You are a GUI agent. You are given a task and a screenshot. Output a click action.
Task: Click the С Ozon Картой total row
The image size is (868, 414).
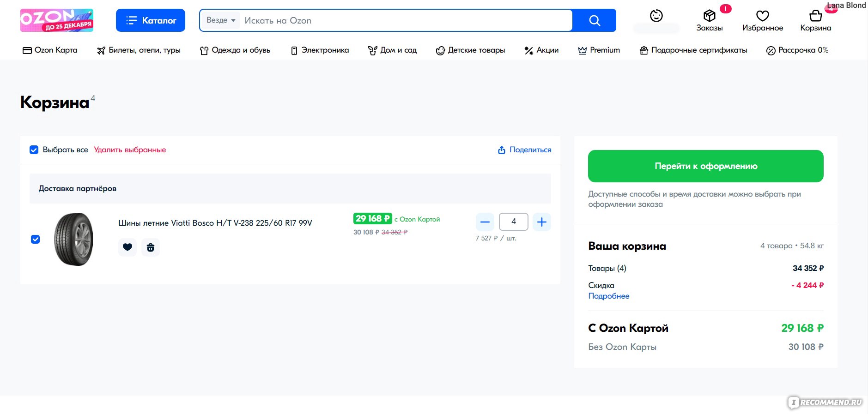pyautogui.click(x=705, y=328)
